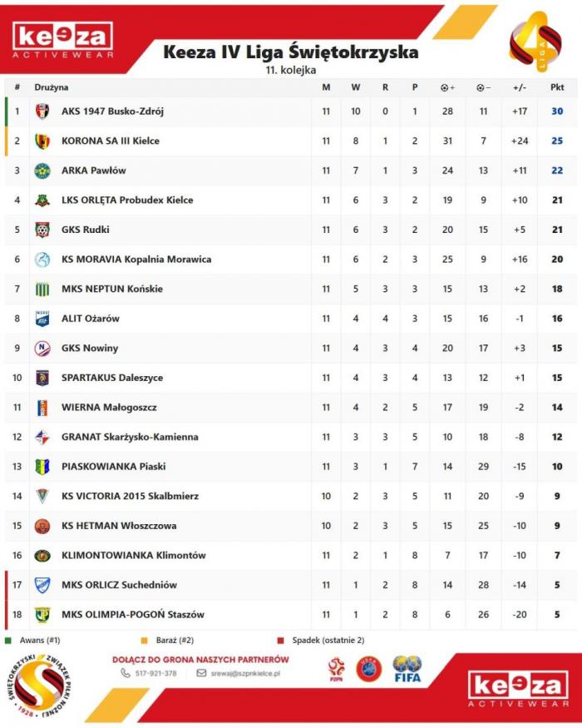Click the 4 Liga logo top right
582x728 pixels.
point(534,43)
